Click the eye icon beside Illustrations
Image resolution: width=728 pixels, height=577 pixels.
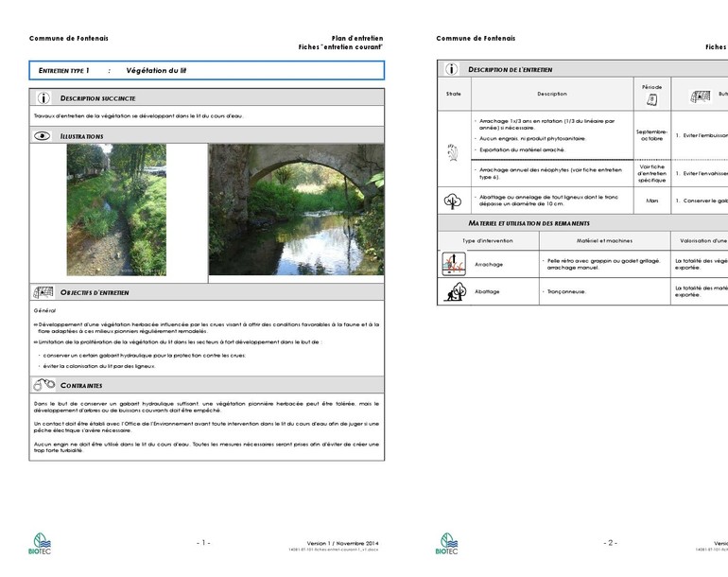click(x=43, y=135)
